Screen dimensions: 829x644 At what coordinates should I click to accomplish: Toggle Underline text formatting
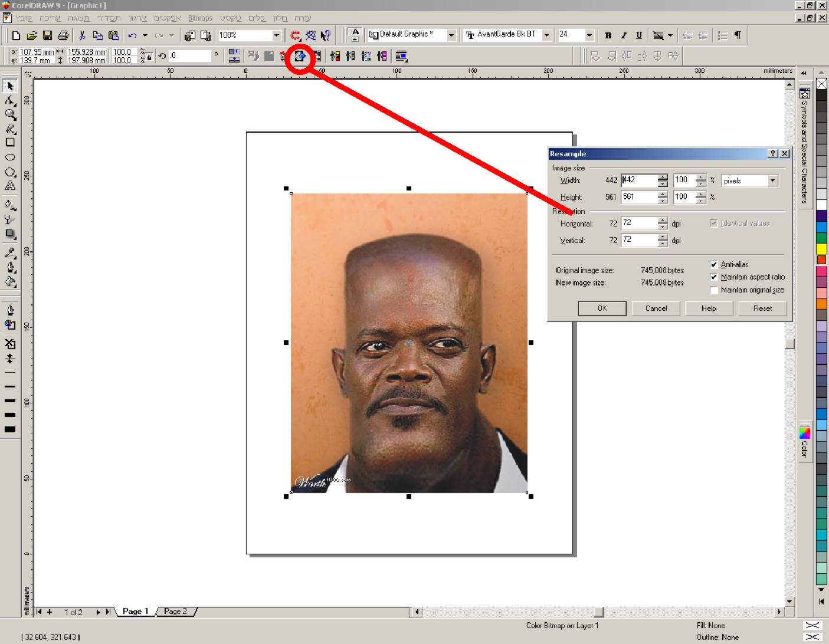pyautogui.click(x=639, y=35)
